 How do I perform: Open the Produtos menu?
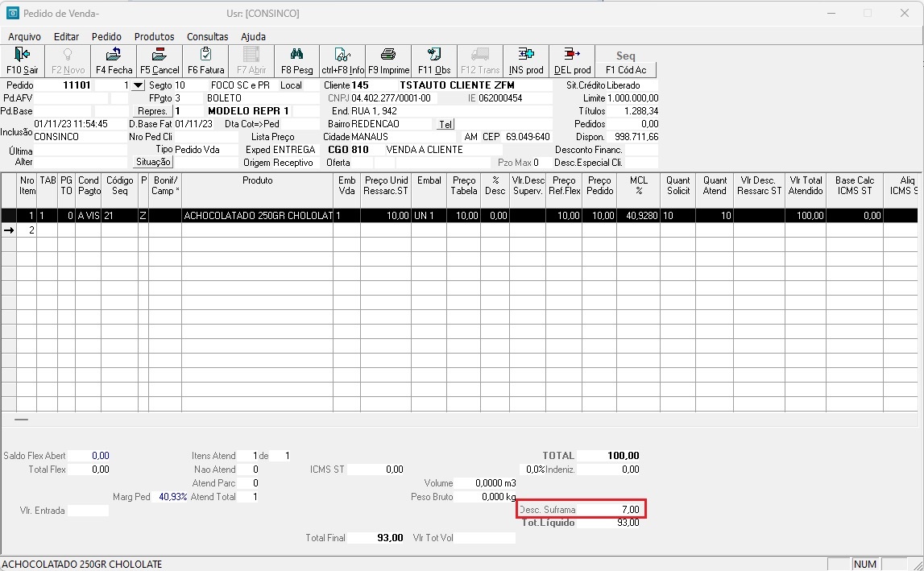155,36
